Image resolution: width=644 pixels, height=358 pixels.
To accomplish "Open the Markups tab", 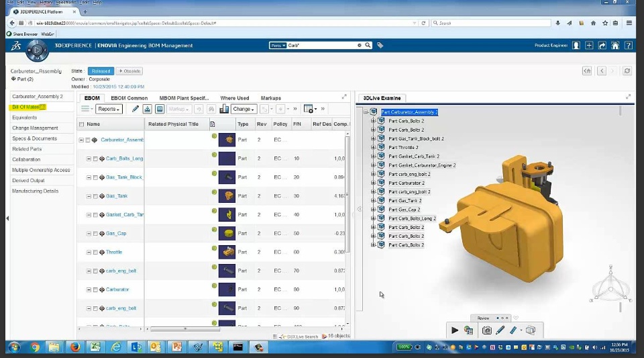I will click(270, 98).
